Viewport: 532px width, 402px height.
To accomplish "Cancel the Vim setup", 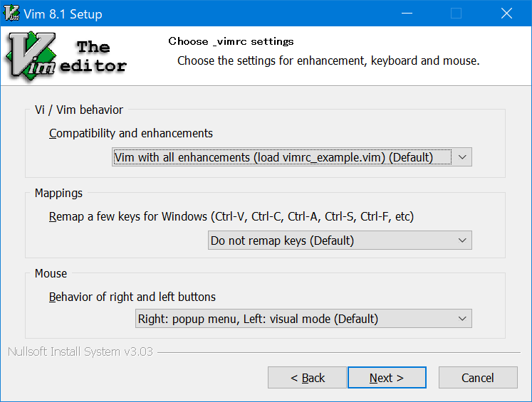I will click(478, 378).
